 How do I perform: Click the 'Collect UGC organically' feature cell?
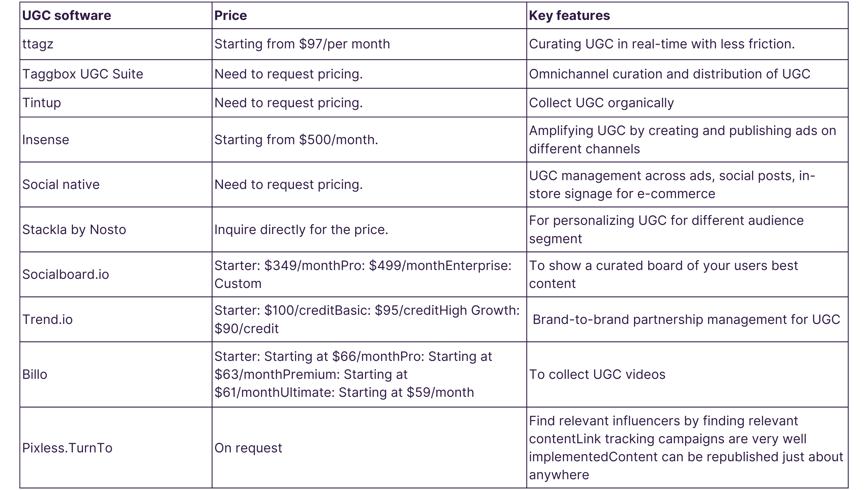pyautogui.click(x=601, y=103)
